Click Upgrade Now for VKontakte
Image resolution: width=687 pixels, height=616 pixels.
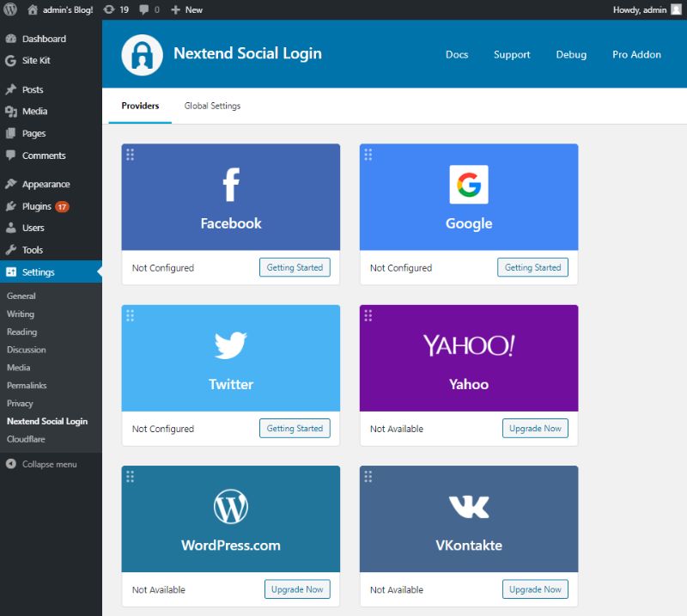[x=535, y=589]
